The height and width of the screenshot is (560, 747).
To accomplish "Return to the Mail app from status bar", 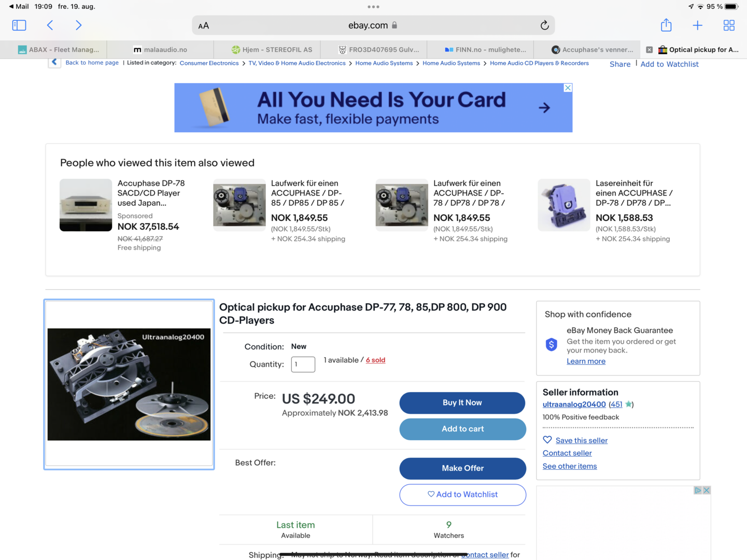I will pos(19,6).
